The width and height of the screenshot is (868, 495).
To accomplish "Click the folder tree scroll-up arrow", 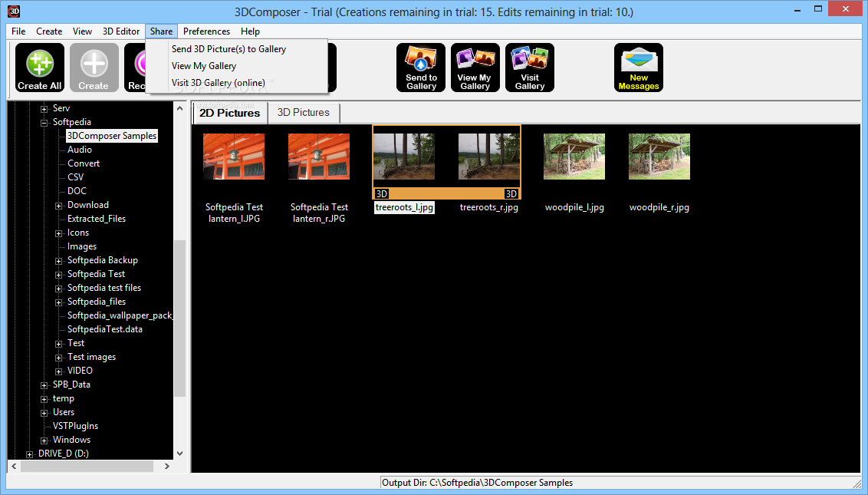I will pyautogui.click(x=179, y=109).
